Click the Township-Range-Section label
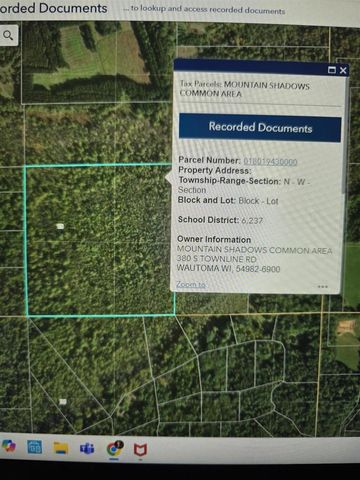The image size is (360, 480). [x=230, y=181]
